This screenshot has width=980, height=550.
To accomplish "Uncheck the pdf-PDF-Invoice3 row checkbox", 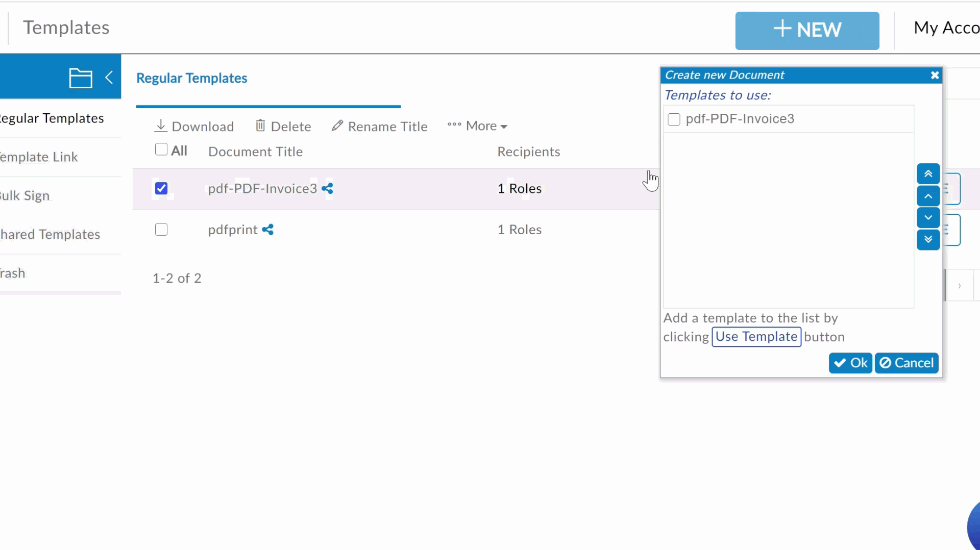I will point(161,189).
